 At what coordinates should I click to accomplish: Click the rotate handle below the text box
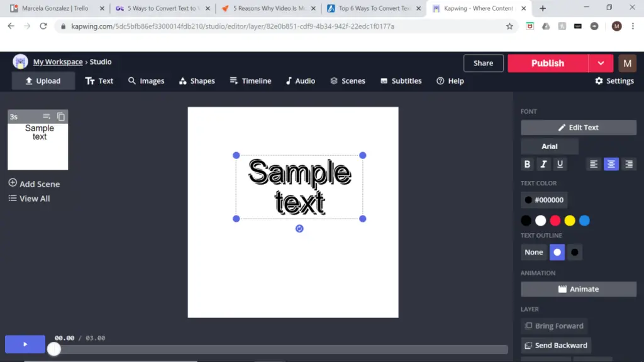(299, 229)
